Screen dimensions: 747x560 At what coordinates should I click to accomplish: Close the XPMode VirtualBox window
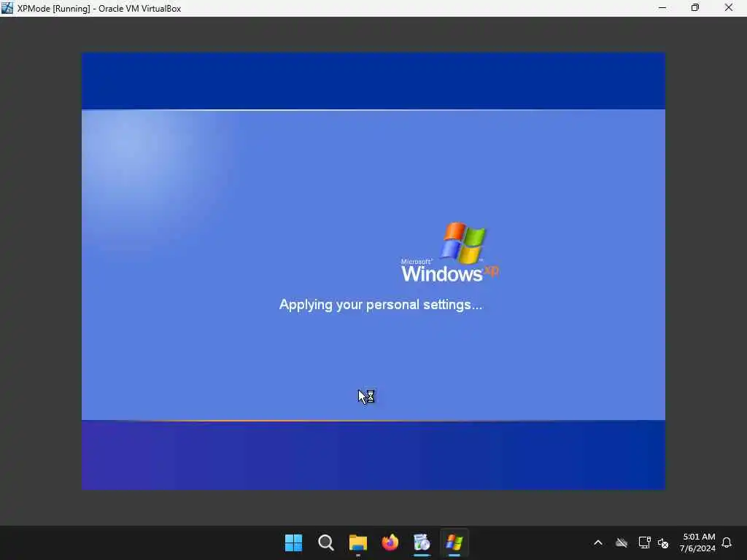[x=729, y=8]
